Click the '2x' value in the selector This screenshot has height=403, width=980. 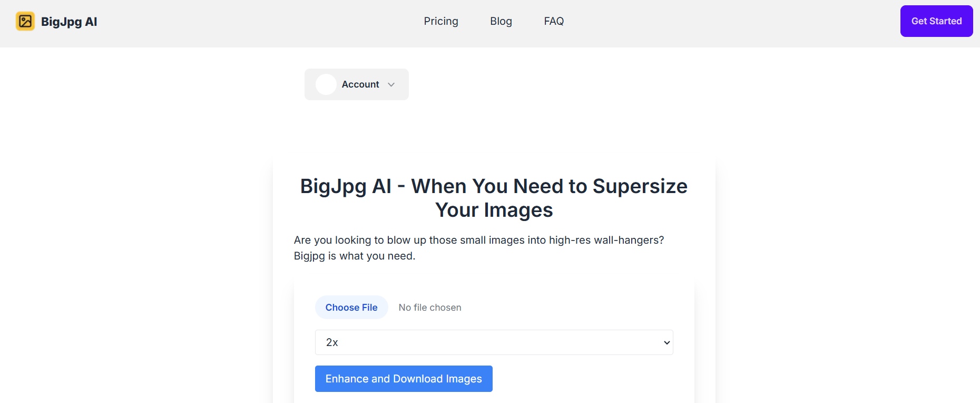pyautogui.click(x=332, y=342)
